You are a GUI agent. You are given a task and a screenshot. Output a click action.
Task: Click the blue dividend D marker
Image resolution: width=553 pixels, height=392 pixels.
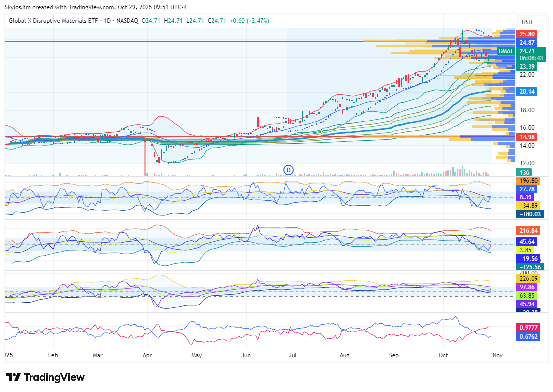tap(288, 170)
